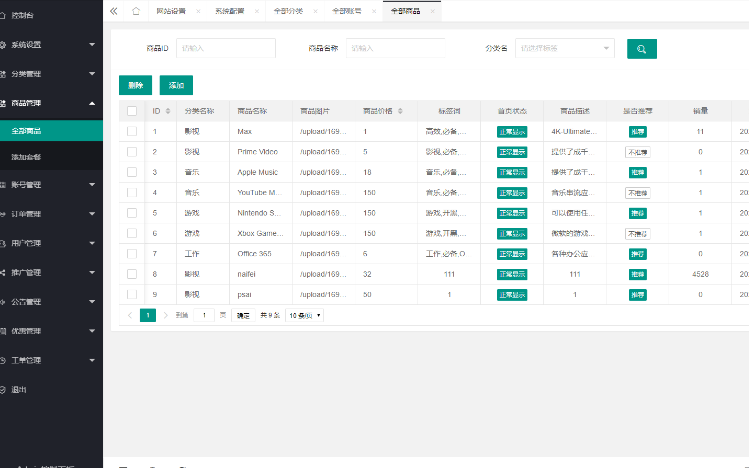Close the 全部商品 tab via its X
This screenshot has width=749, height=468.
[431, 11]
